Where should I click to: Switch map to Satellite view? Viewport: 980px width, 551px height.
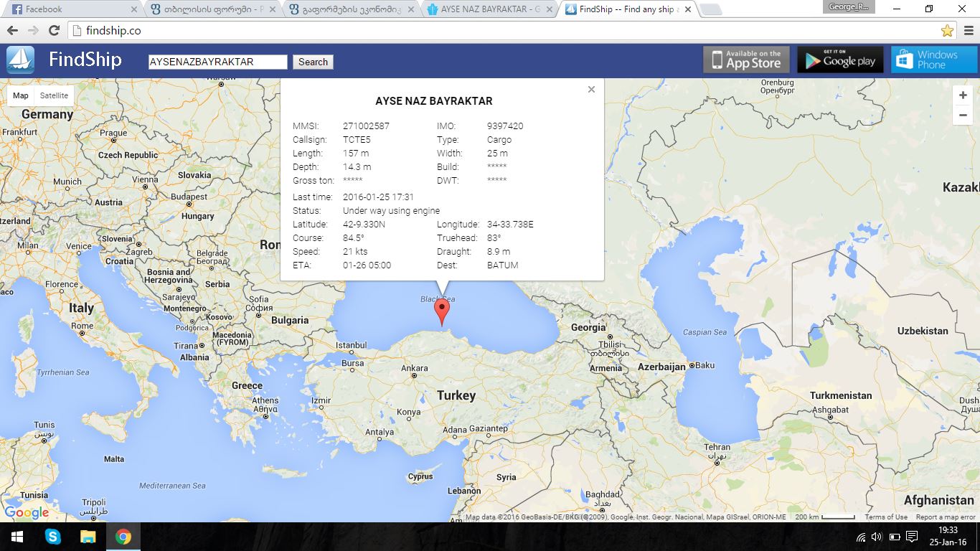pos(54,95)
